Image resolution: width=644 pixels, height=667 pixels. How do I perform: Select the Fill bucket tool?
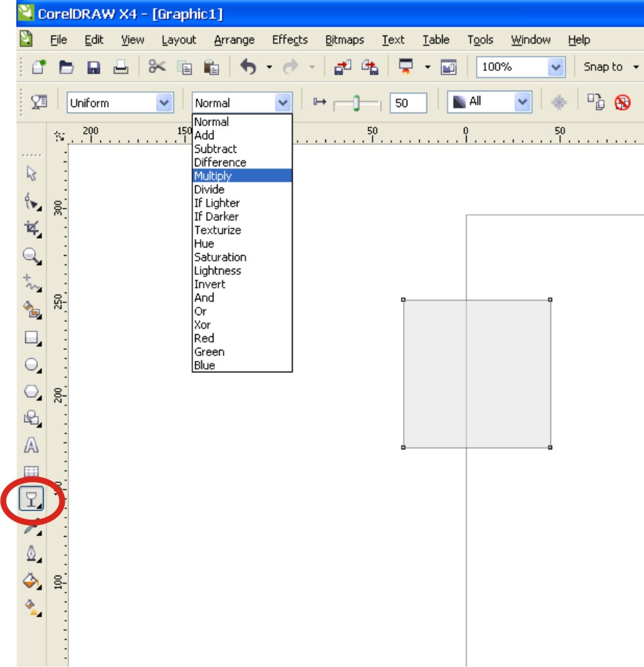click(32, 580)
